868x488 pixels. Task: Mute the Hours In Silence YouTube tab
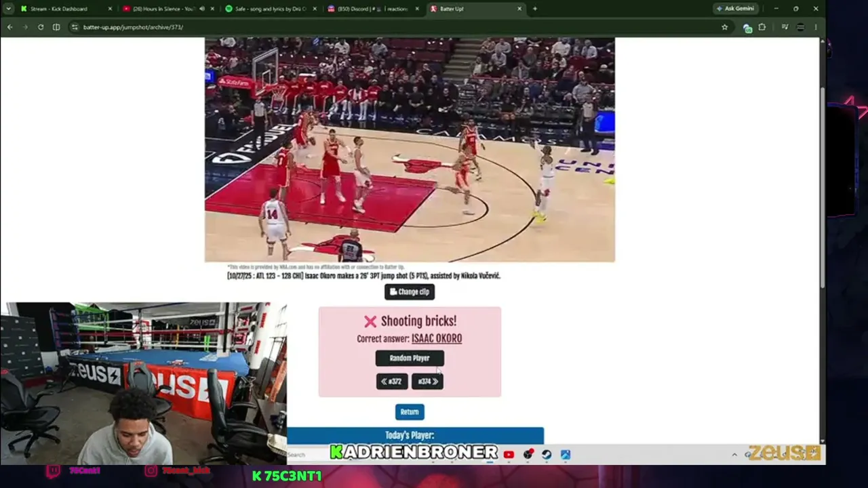click(201, 9)
